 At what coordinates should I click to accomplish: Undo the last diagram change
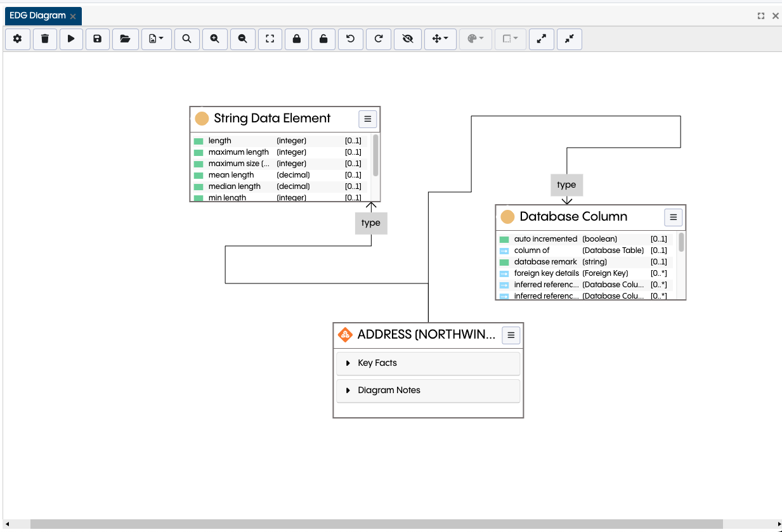(350, 39)
